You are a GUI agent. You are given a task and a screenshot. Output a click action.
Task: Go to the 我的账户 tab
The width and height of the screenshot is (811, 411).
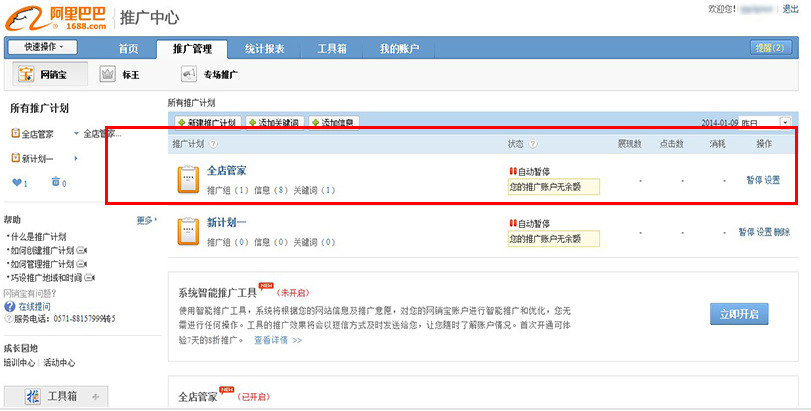coord(400,49)
